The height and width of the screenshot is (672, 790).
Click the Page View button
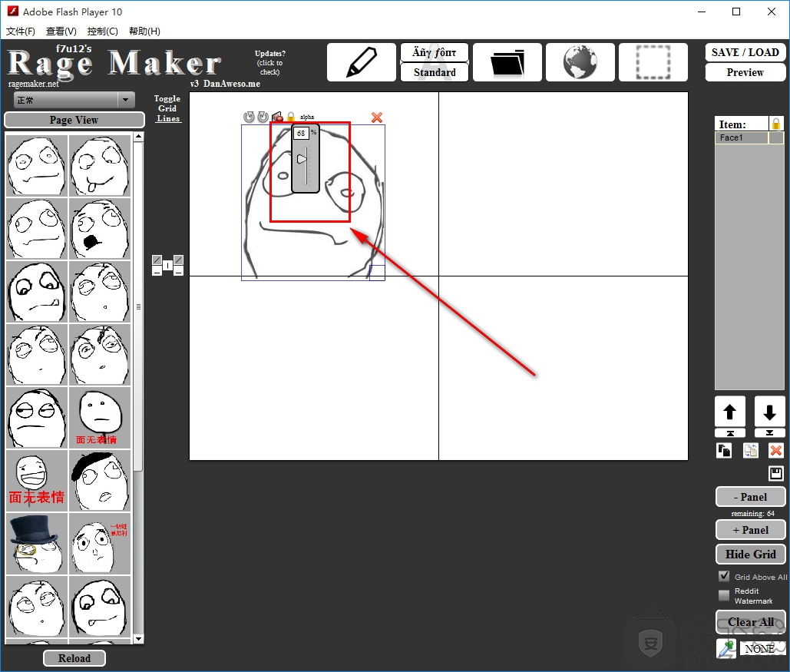click(74, 120)
